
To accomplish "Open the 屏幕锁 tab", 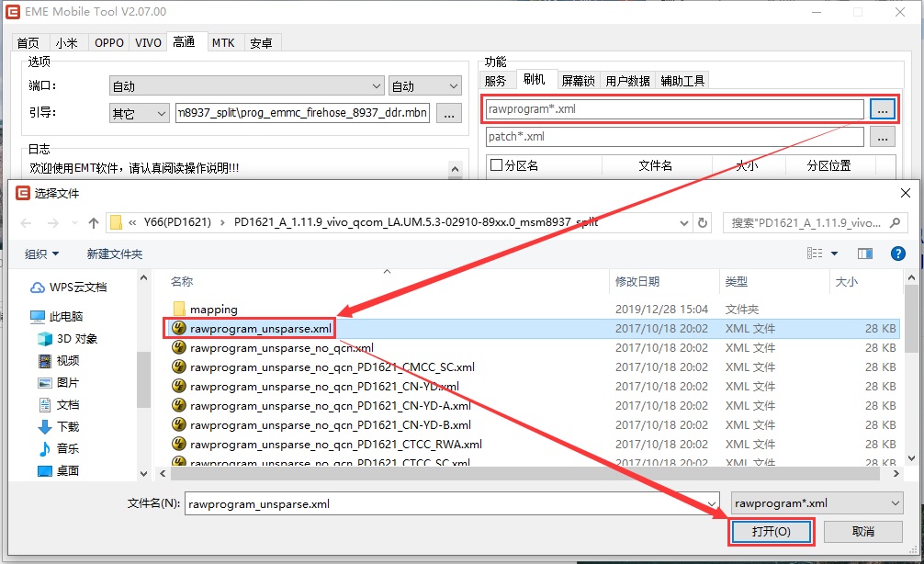I will pyautogui.click(x=578, y=81).
